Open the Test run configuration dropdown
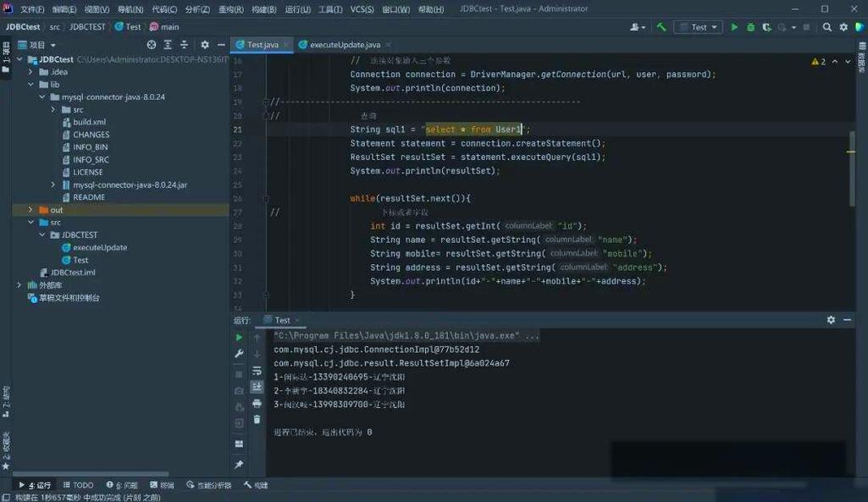This screenshot has width=868, height=502. pyautogui.click(x=698, y=26)
